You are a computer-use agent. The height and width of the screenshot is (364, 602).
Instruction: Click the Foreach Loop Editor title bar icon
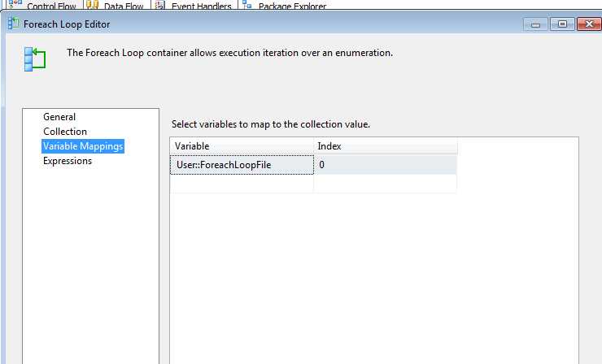pyautogui.click(x=14, y=24)
